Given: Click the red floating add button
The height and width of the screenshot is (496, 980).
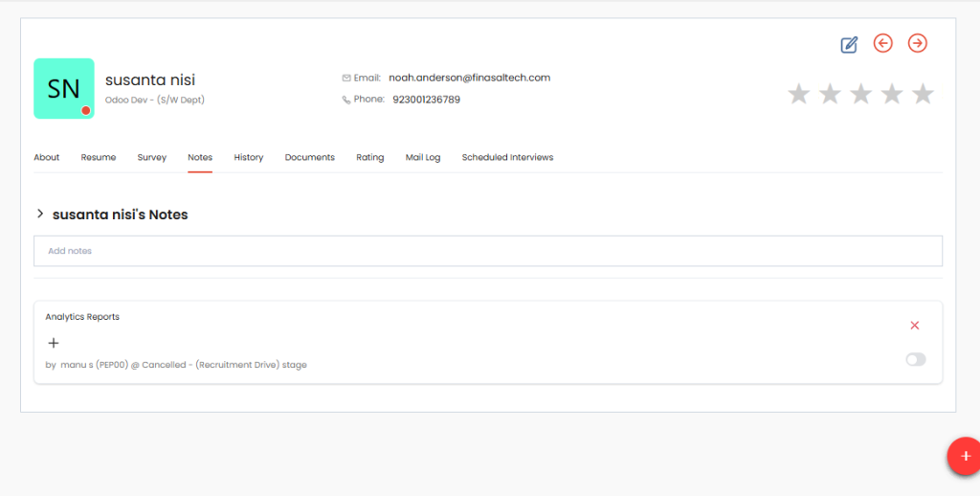Looking at the screenshot, I should coord(965,456).
